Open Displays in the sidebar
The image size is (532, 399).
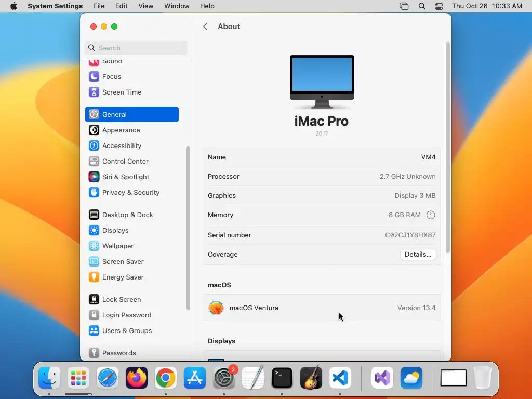(x=131, y=230)
